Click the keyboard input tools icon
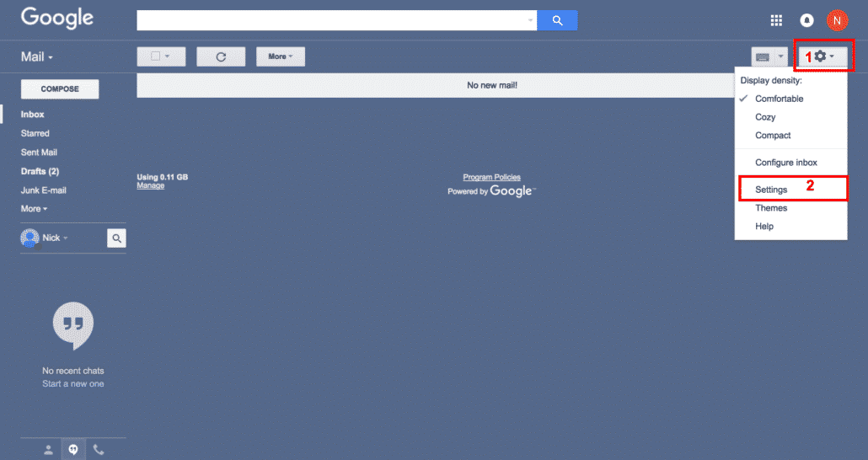This screenshot has width=868, height=460. (763, 56)
